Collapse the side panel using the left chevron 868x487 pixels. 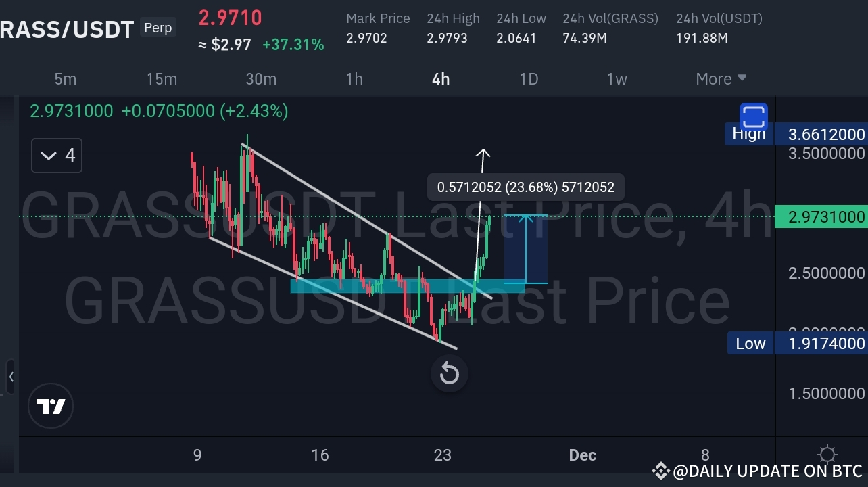(11, 377)
